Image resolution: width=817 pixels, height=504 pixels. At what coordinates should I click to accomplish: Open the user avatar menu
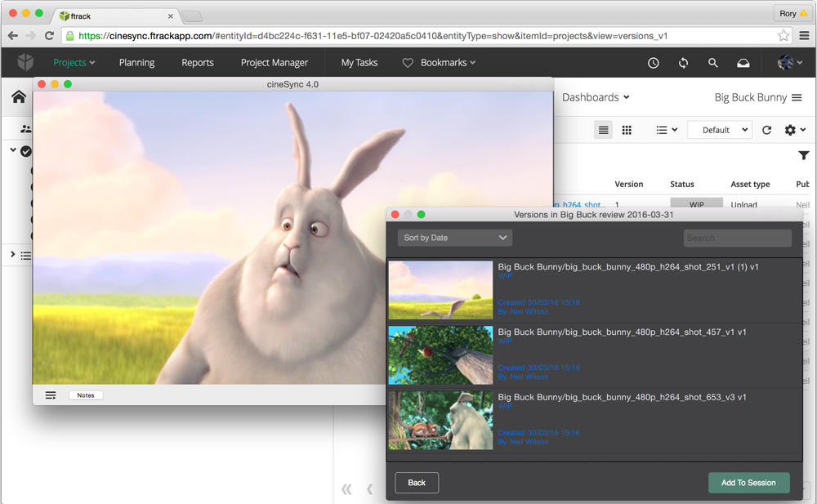click(790, 63)
